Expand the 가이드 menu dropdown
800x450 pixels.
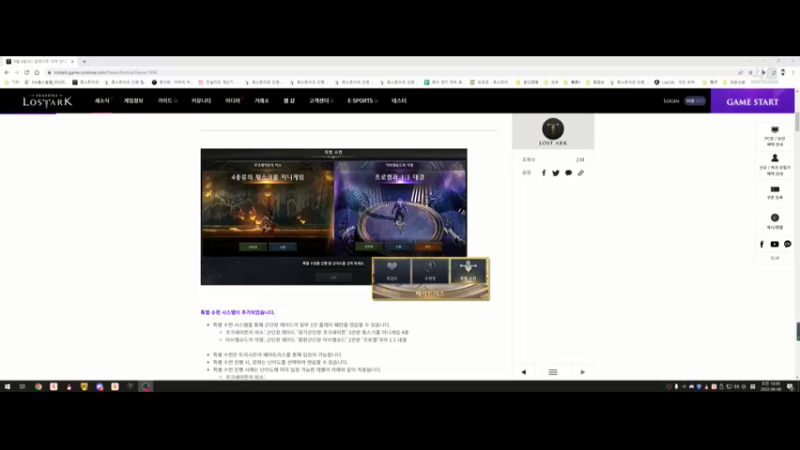167,101
